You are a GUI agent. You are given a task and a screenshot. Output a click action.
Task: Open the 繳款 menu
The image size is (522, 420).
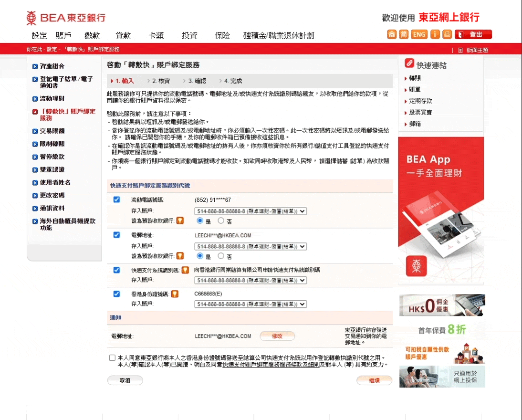[x=92, y=36]
